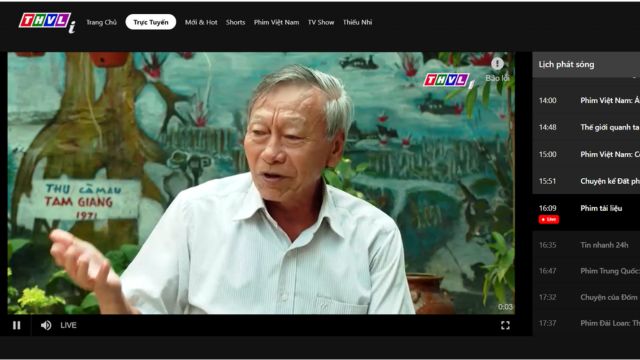Select the 16:35 Tin nhanh 24h entry
This screenshot has height=360, width=640.
click(x=586, y=245)
